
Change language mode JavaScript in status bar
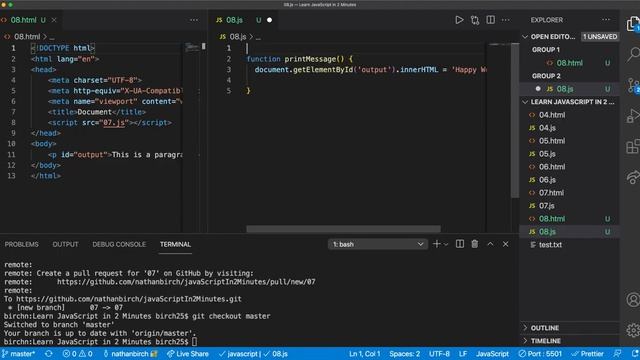tap(492, 354)
